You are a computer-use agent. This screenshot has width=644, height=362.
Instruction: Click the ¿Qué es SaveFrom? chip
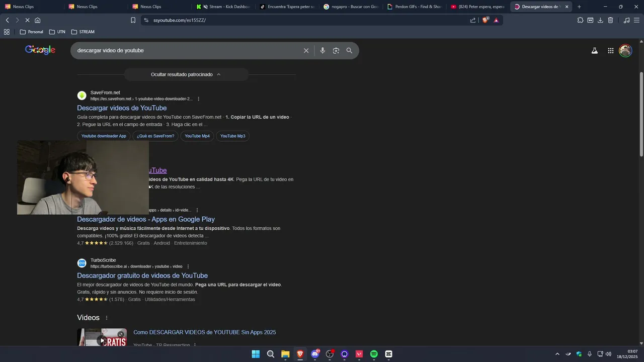[x=155, y=136]
